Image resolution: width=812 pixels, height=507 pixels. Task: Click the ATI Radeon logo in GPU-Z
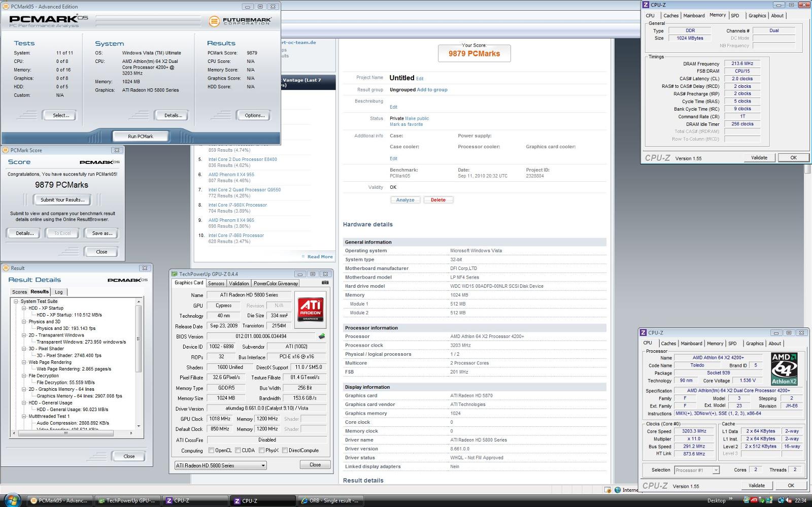[311, 309]
